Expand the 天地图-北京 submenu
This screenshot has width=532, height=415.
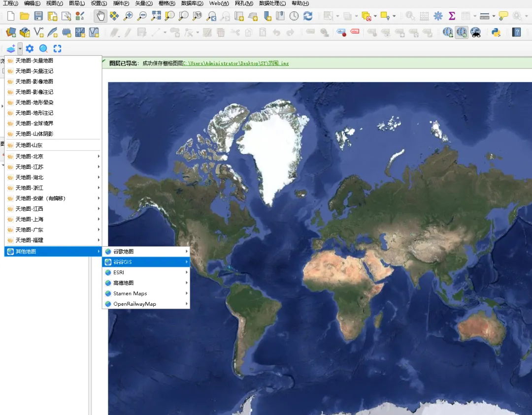coord(54,157)
